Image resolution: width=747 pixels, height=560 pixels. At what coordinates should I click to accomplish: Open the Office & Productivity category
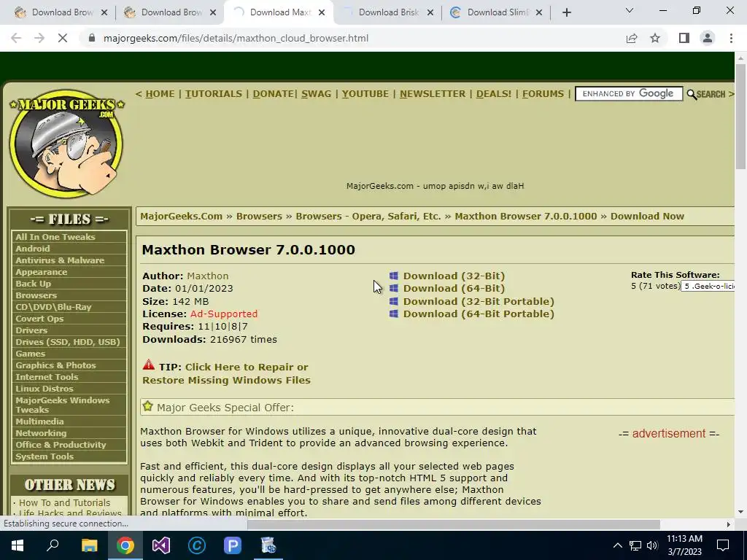(x=61, y=445)
